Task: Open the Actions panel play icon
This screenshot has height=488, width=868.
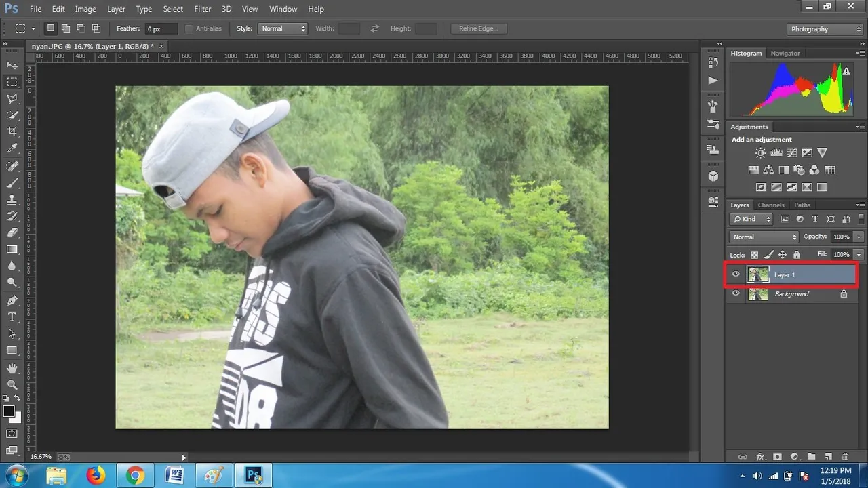Action: tap(713, 80)
